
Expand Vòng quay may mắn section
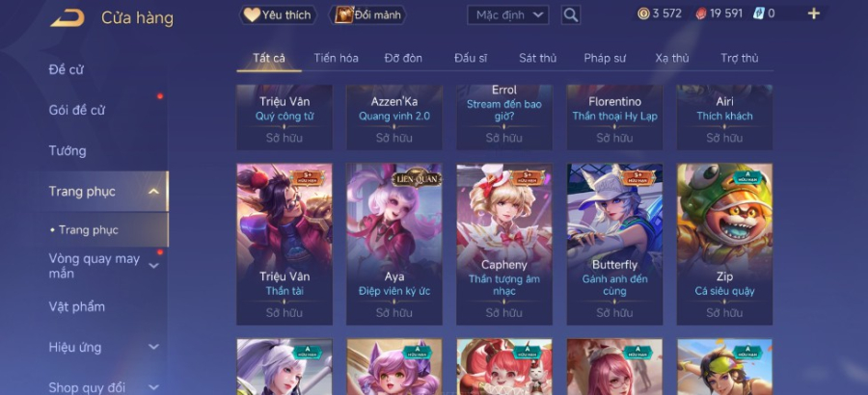(154, 266)
